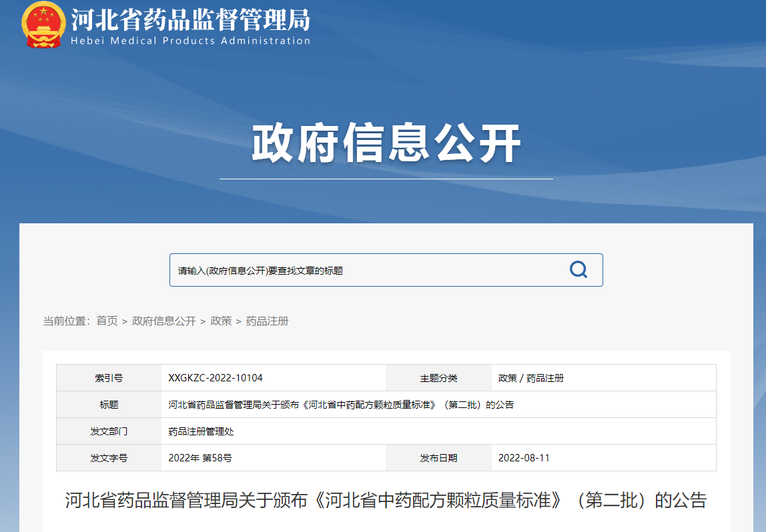766x532 pixels.
Task: Select the 政策 breadcrumb link
Action: tap(221, 321)
